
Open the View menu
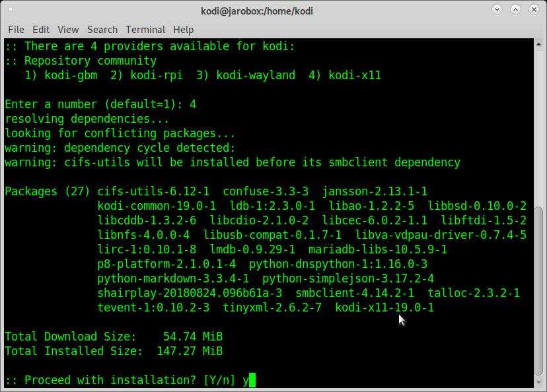(x=67, y=30)
